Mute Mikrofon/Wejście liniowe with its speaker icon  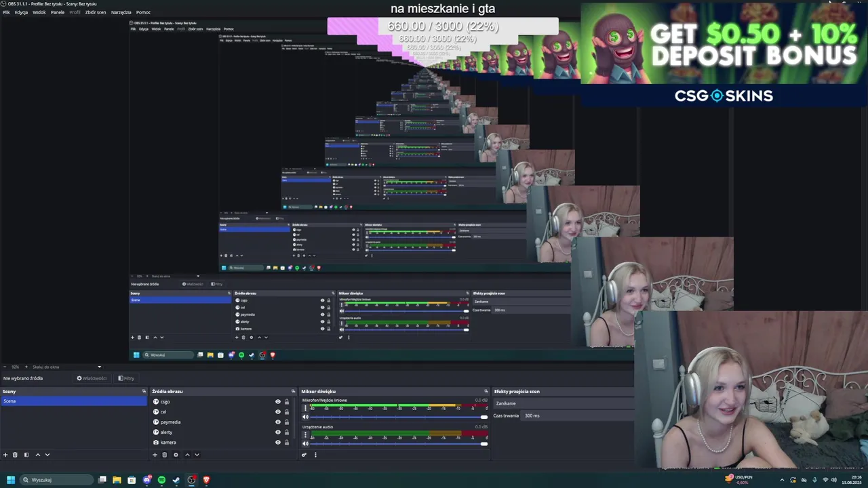click(x=305, y=417)
